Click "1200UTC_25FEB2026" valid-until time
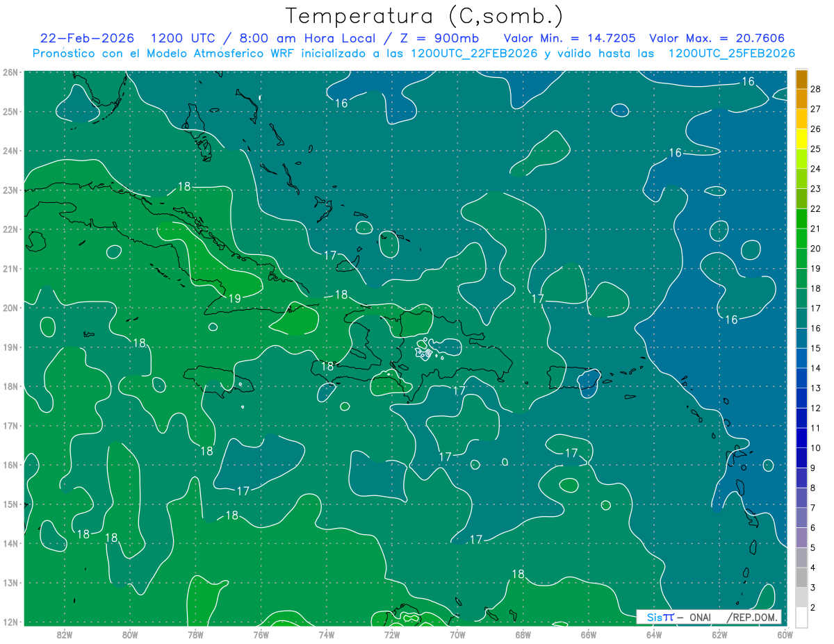The image size is (834, 644). (731, 53)
